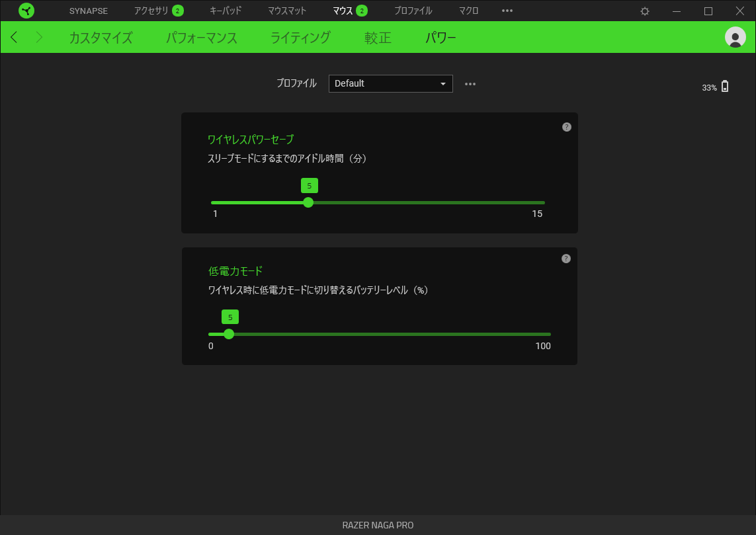
Task: Click the battery status icon
Action: (x=725, y=86)
